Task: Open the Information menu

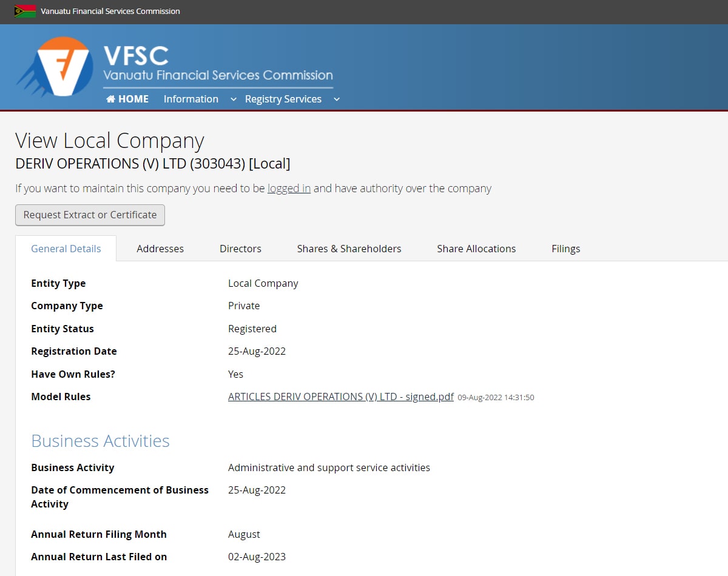Action: click(x=191, y=99)
